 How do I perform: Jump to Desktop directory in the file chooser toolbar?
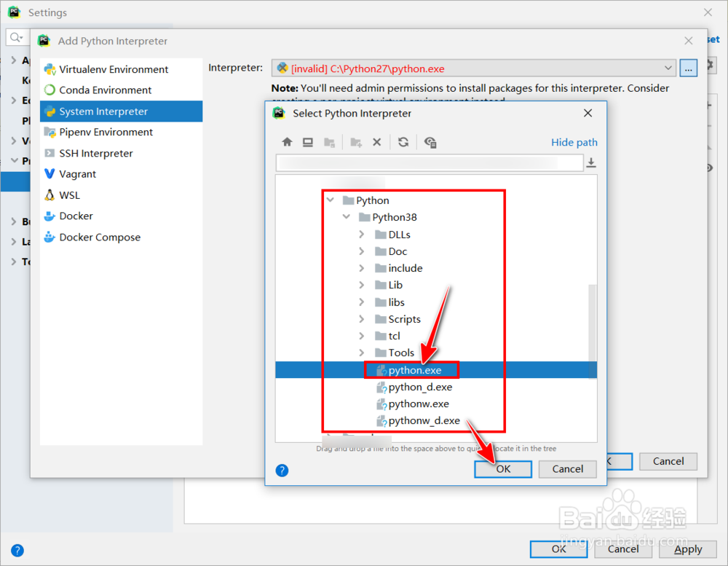307,142
